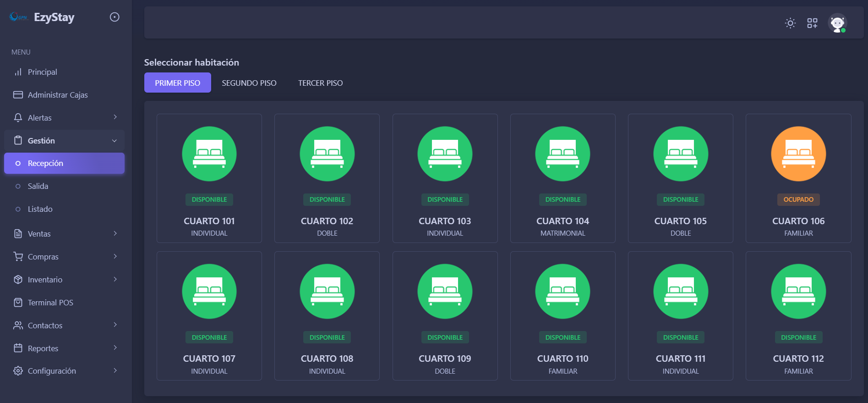Click the user avatar in top bar
868x403 pixels.
(x=837, y=23)
